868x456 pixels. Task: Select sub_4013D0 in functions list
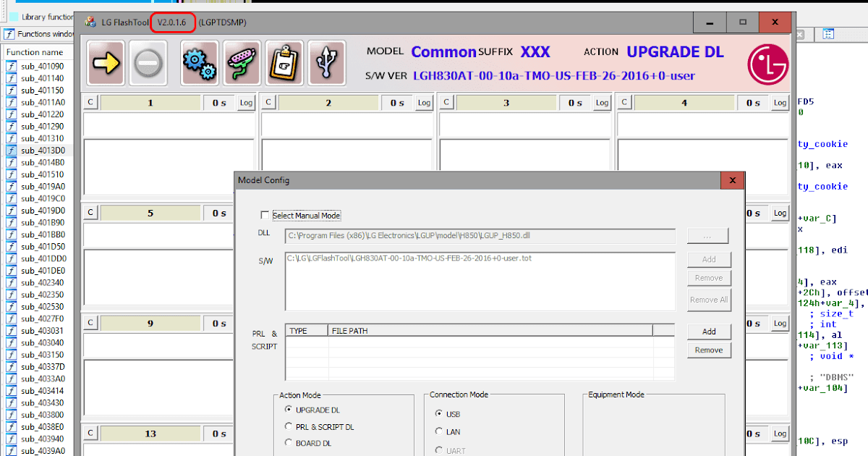pos(43,151)
